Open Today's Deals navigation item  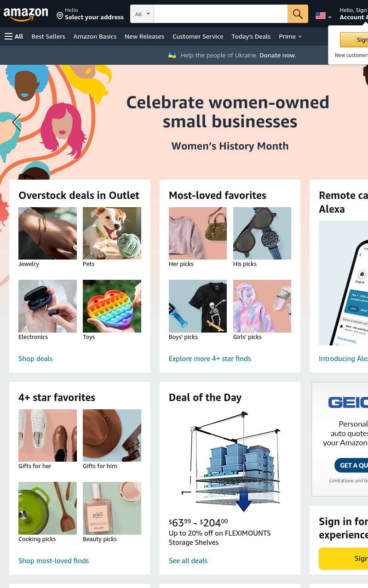(251, 36)
